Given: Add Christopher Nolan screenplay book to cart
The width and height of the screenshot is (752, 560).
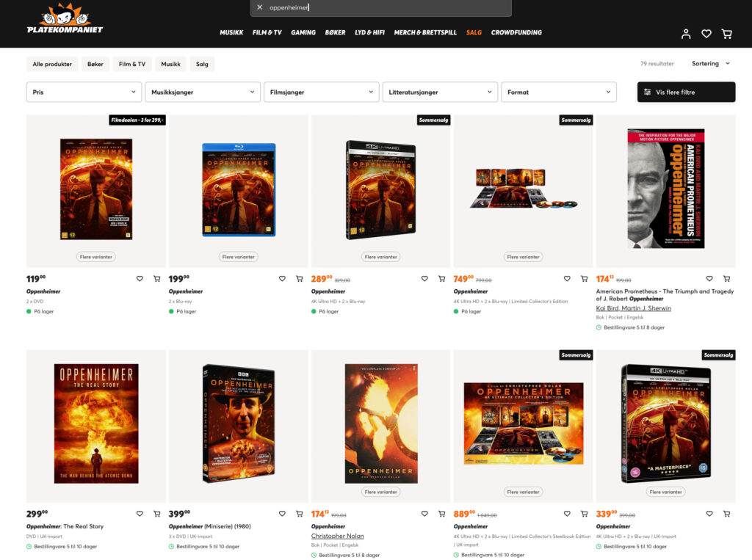Looking at the screenshot, I should 441,514.
